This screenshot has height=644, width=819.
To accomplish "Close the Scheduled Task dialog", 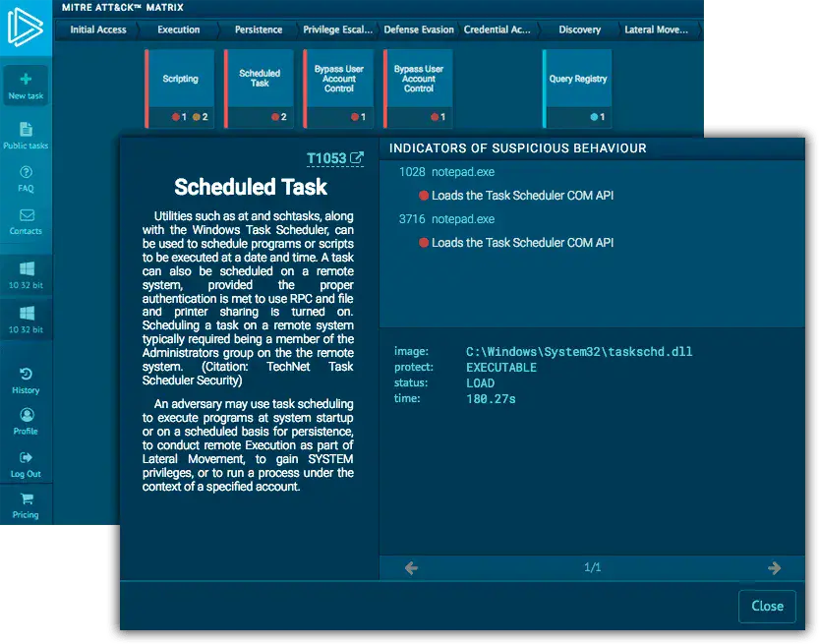I will tap(767, 606).
